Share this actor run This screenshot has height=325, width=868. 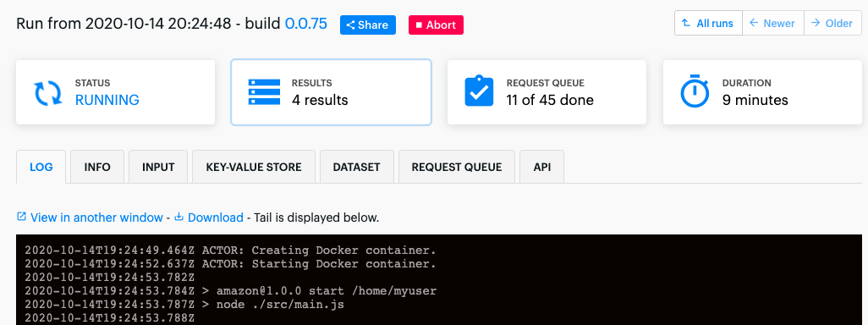point(367,25)
